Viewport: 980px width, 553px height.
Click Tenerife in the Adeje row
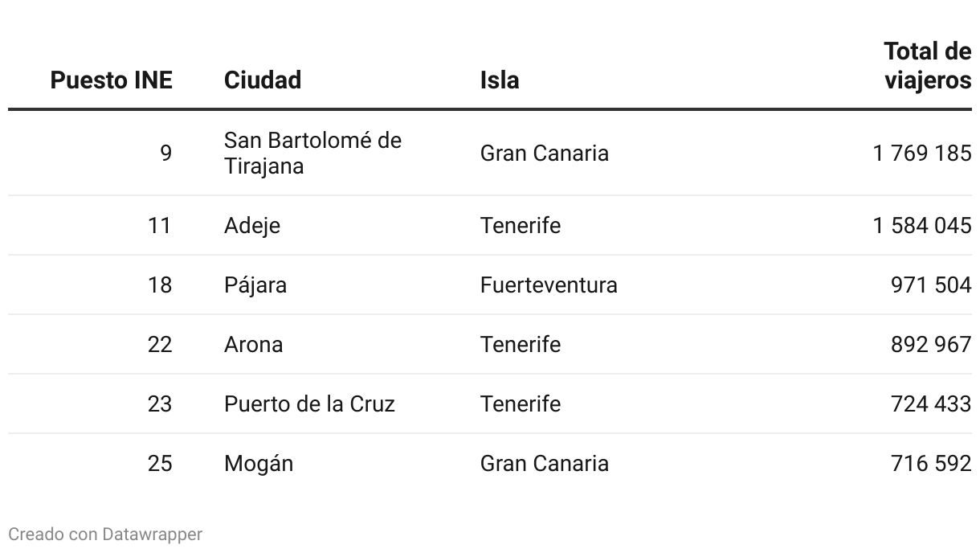coord(521,226)
